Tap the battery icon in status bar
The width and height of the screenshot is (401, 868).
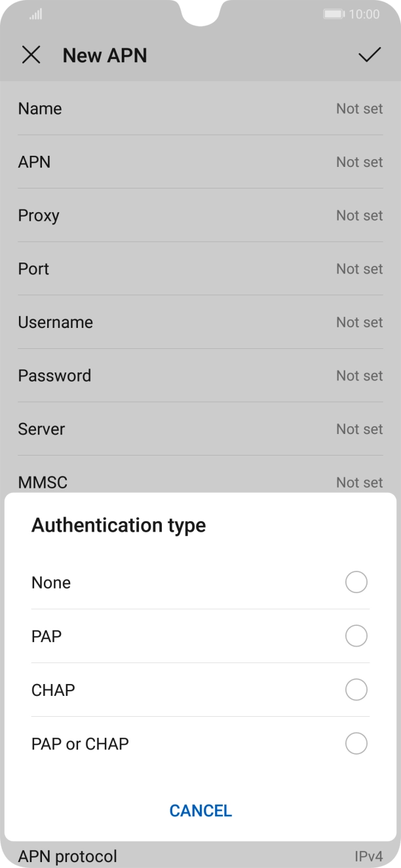coord(334,14)
